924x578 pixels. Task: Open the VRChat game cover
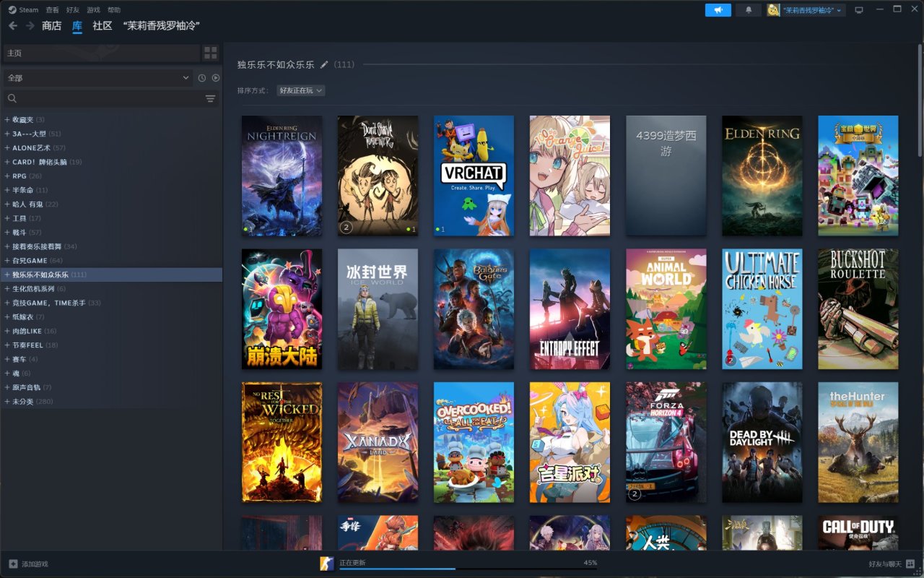click(x=474, y=176)
